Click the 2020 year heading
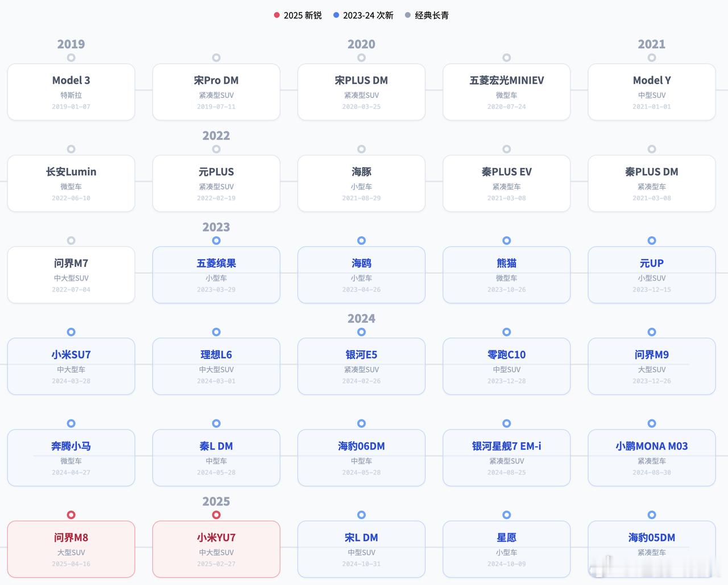The width and height of the screenshot is (728, 585). click(x=361, y=44)
